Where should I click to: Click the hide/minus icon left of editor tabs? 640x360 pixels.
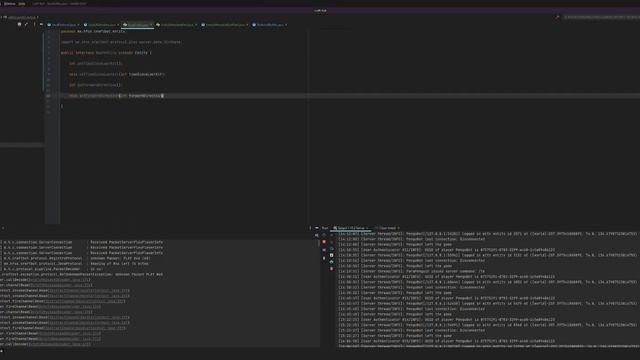click(x=41, y=24)
